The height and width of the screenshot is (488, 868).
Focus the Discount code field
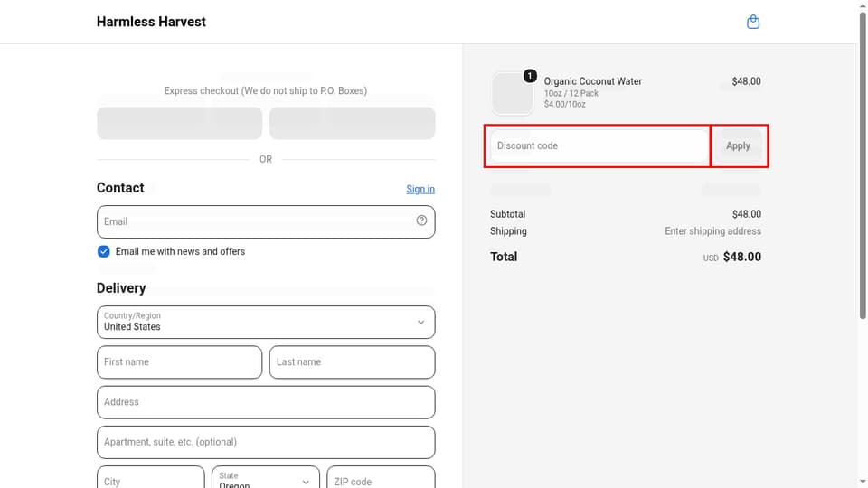coord(599,145)
